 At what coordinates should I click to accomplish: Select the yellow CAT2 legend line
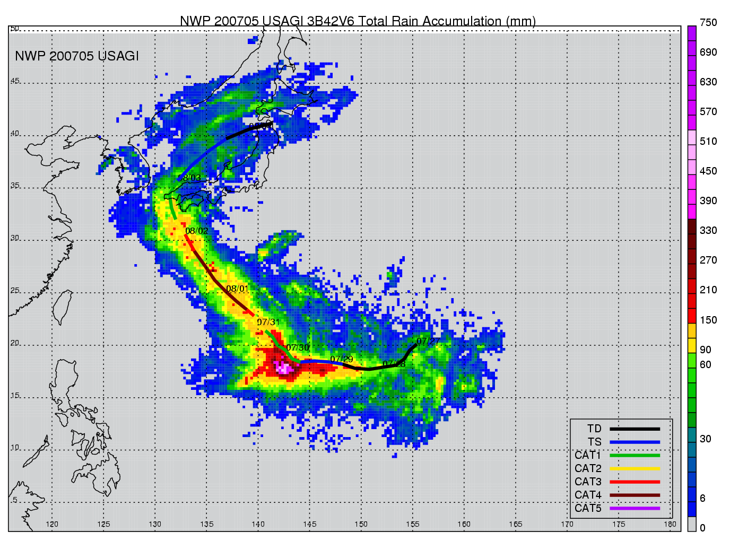[x=635, y=469]
